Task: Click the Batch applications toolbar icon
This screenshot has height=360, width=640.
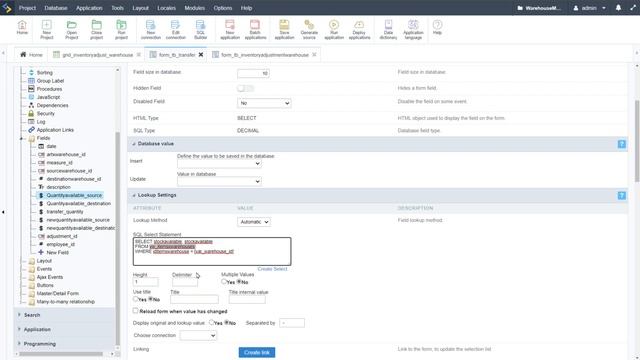Action: [x=255, y=29]
